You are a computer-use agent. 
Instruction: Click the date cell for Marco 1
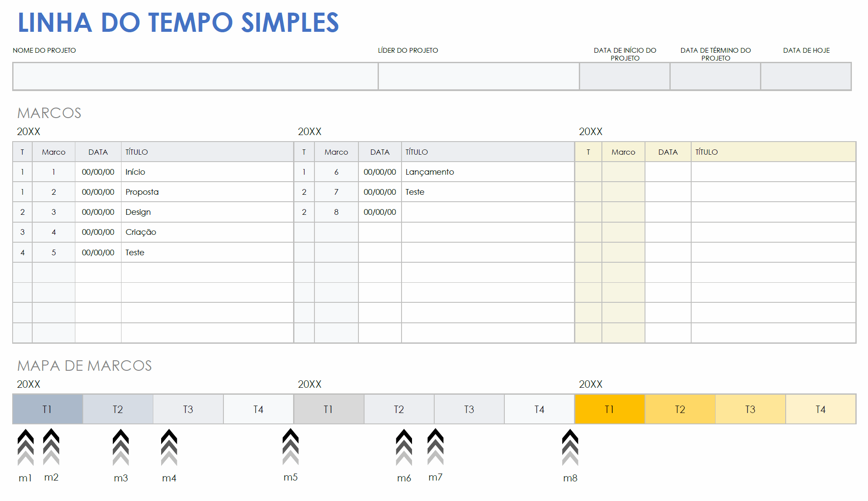point(98,172)
